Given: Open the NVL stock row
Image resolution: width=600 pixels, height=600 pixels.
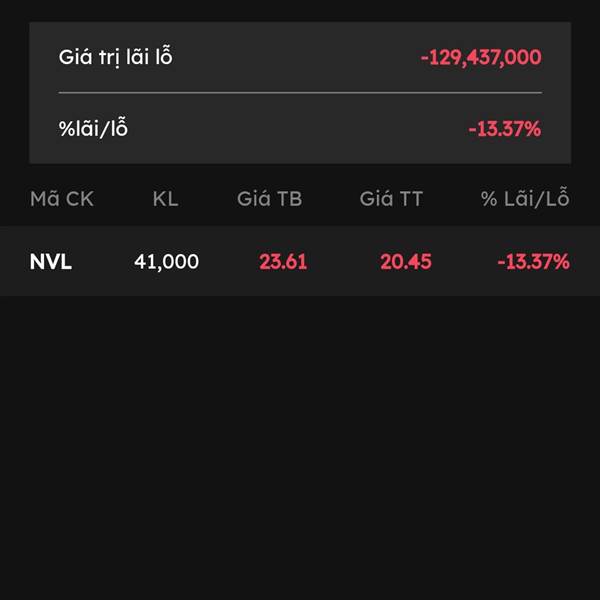Looking at the screenshot, I should tap(300, 261).
